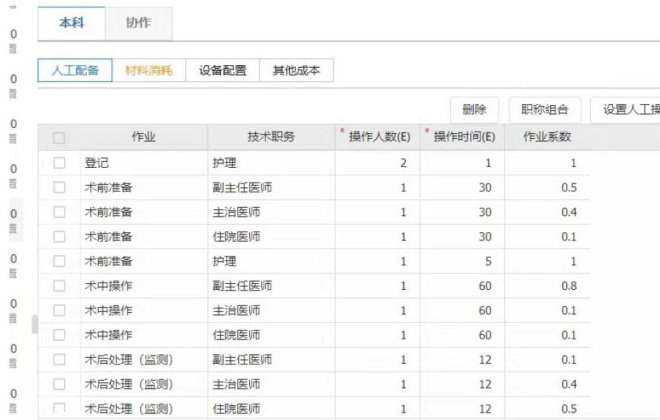
Task: Click the 设置人工 button at right
Action: [x=626, y=109]
